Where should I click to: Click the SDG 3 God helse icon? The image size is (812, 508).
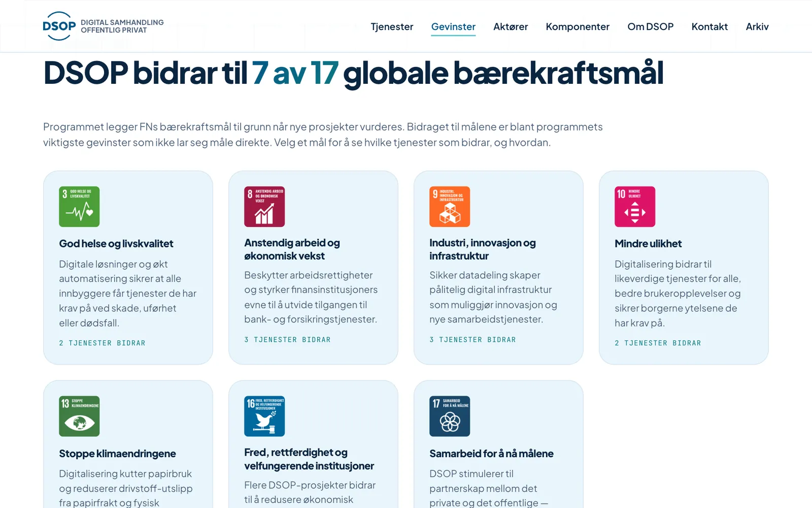pyautogui.click(x=79, y=207)
